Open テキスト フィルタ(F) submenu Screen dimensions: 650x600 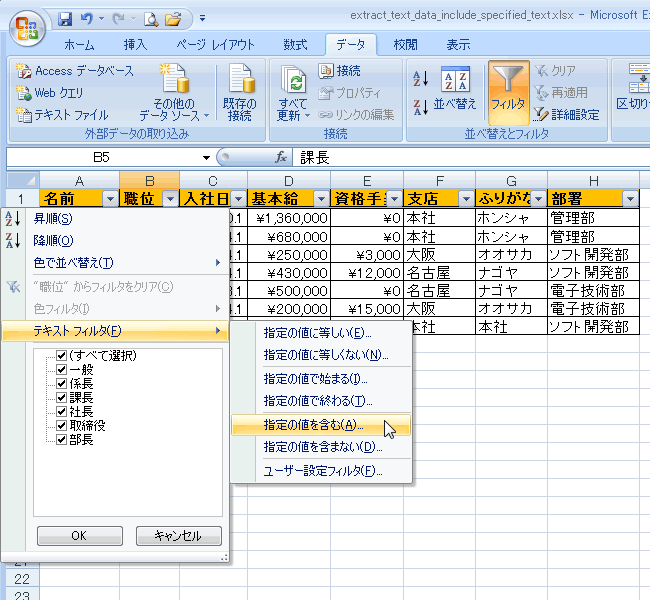[115, 331]
